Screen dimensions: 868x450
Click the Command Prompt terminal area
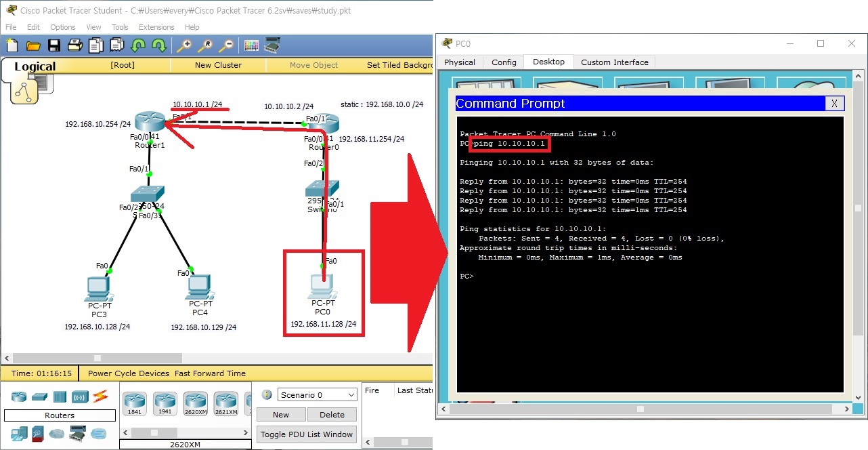[650, 254]
